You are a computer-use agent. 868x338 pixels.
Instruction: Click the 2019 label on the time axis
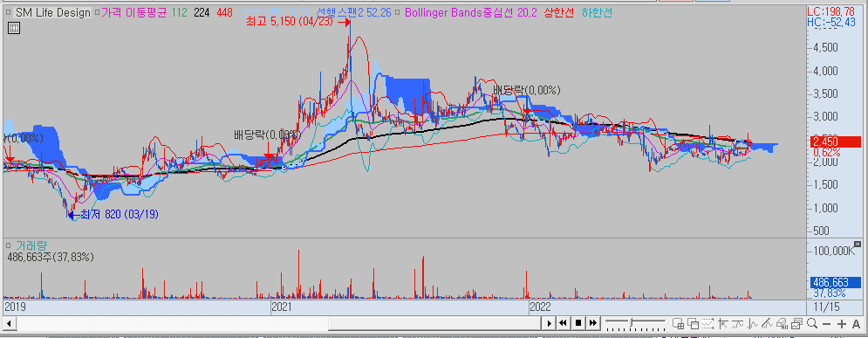(16, 307)
